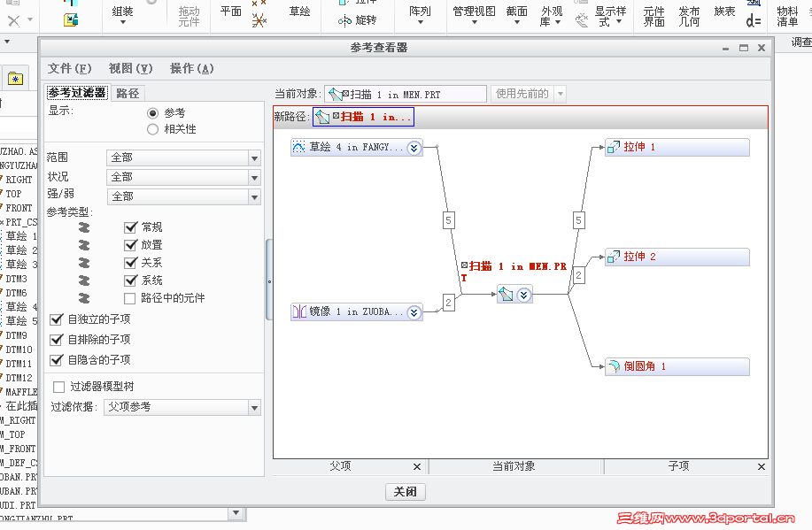Close the 父项 column

tap(417, 467)
